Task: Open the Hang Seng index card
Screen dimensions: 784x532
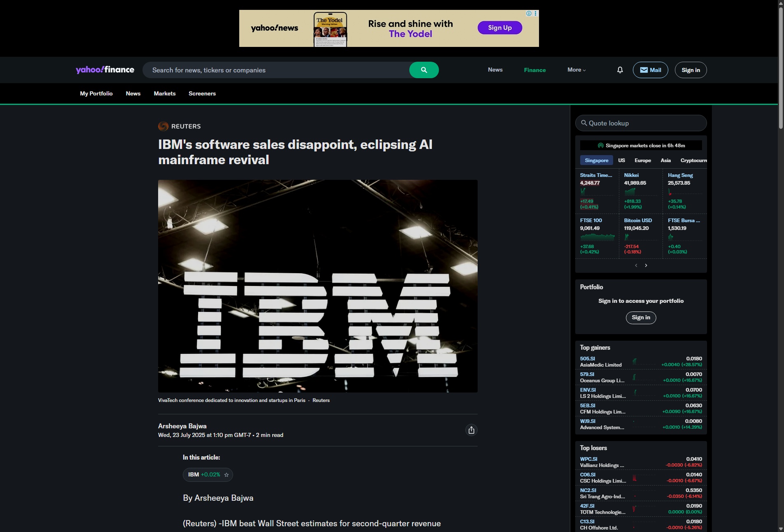Action: [685, 191]
